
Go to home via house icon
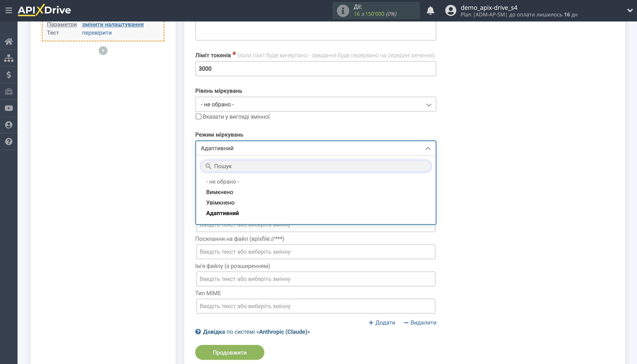9,41
